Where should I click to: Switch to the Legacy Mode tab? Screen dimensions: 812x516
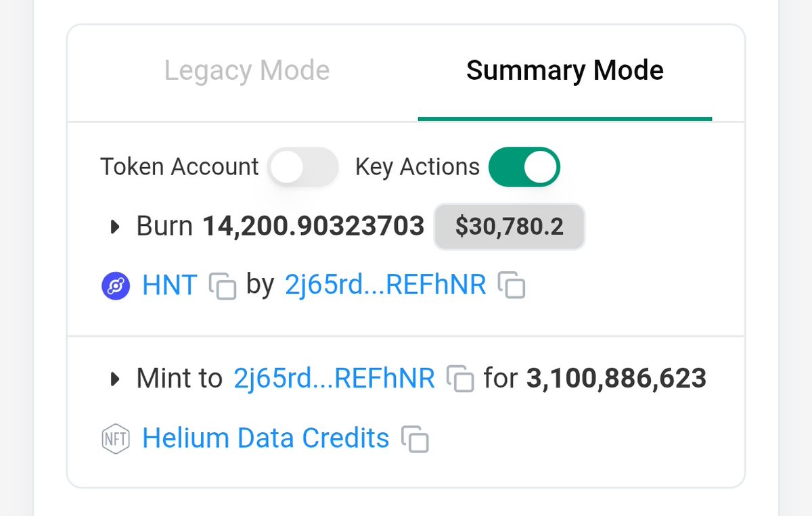click(x=247, y=70)
